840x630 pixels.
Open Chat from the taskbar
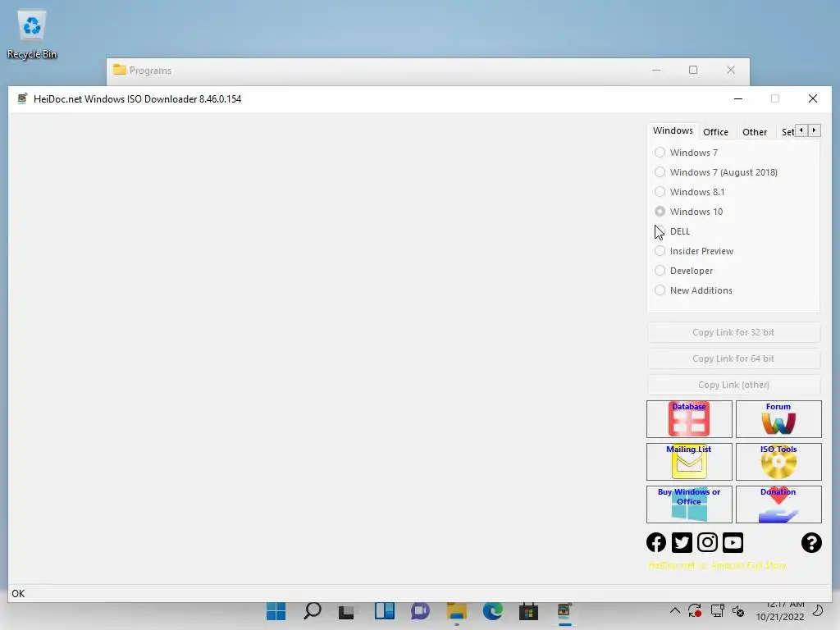click(421, 611)
